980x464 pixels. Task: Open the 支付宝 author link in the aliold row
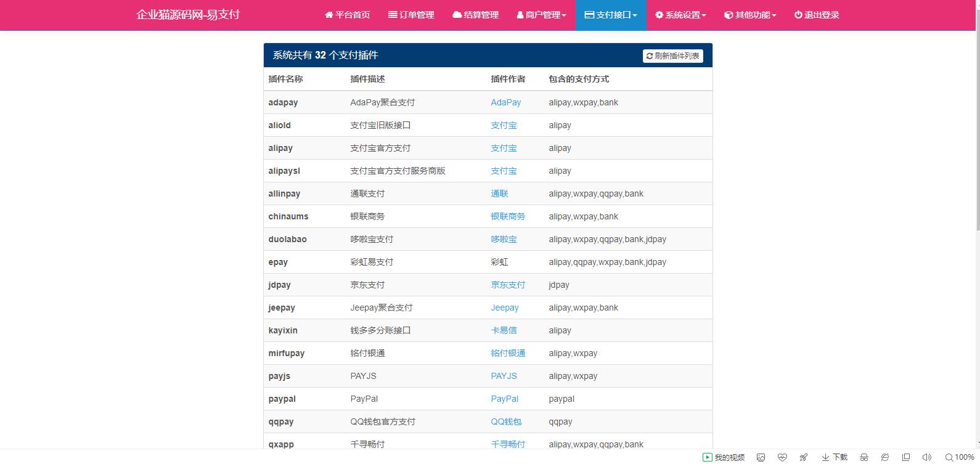click(x=504, y=125)
